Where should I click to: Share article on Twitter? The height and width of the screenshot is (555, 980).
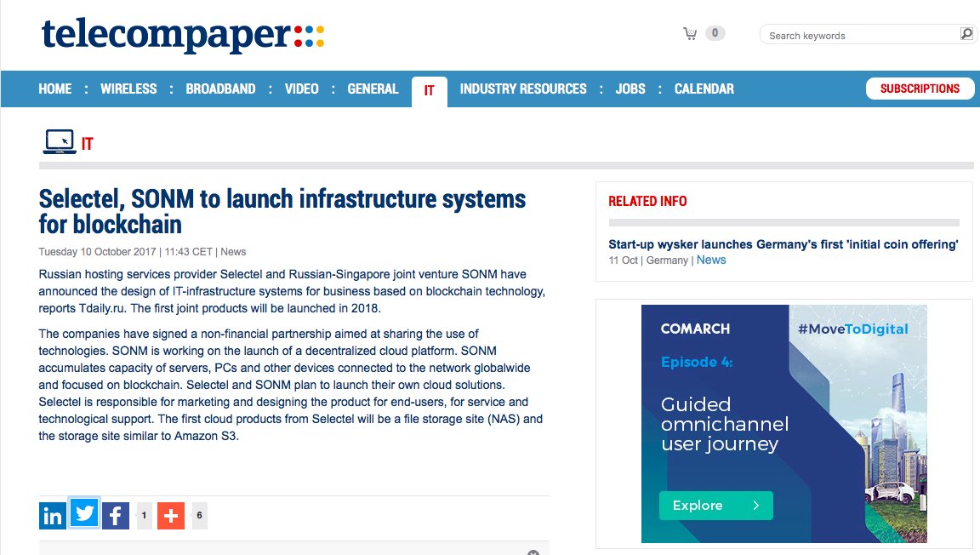84,513
